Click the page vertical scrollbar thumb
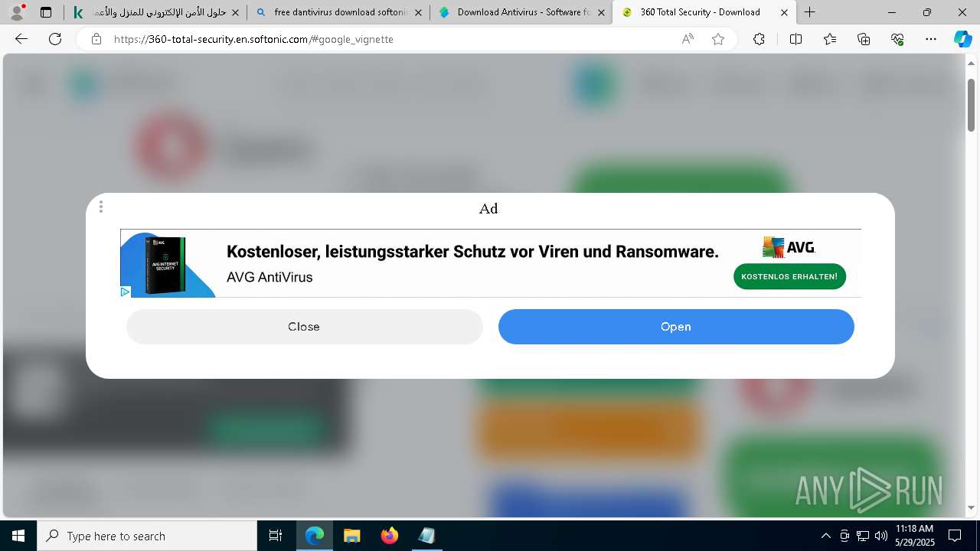 [x=971, y=105]
